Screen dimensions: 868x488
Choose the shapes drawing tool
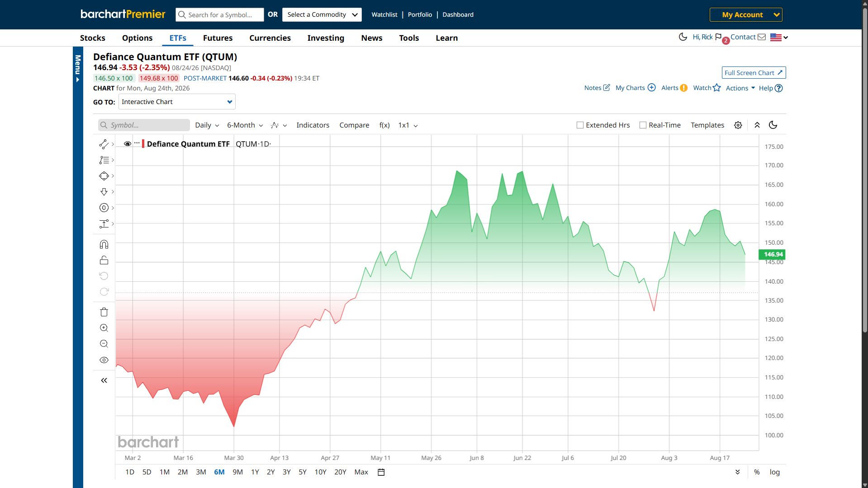pos(104,176)
